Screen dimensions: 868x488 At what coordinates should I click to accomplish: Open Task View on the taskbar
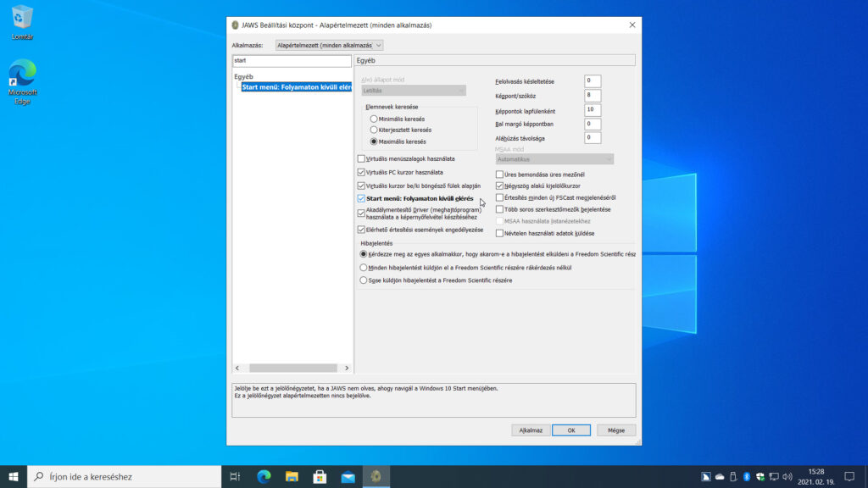235,476
